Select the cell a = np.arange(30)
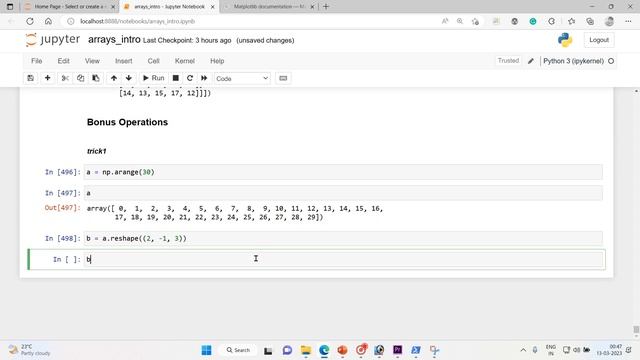This screenshot has width=640, height=360. coord(343,172)
